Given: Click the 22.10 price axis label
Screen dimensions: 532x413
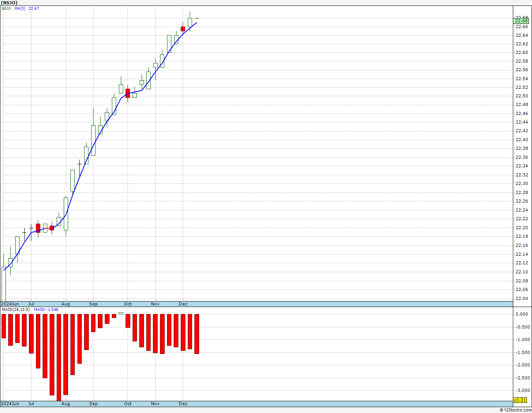Looking at the screenshot, I should [521, 272].
